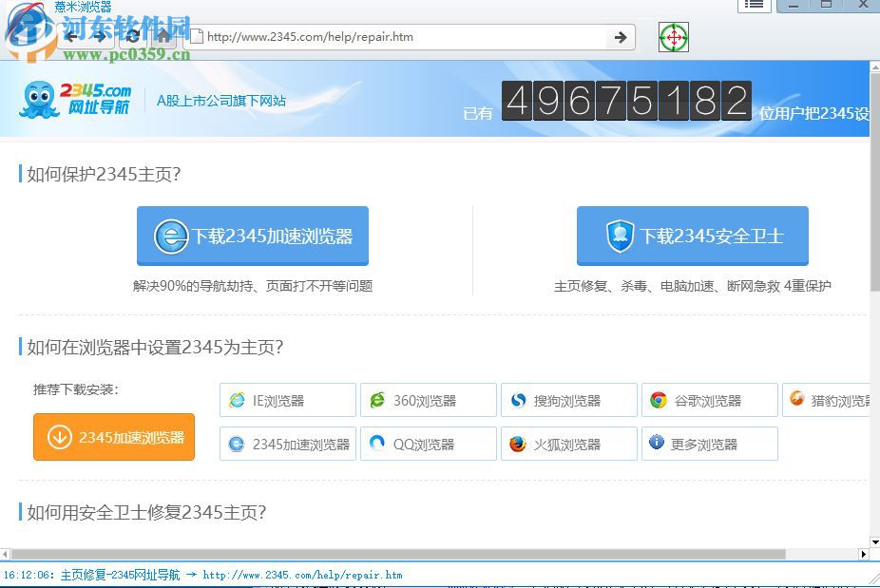This screenshot has width=880, height=588.
Task: Select QQ浏览器 option
Action: click(x=429, y=444)
